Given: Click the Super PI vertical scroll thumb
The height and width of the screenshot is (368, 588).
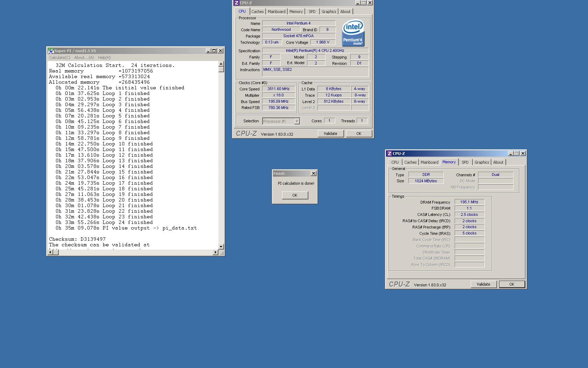Looking at the screenshot, I should tap(221, 69).
